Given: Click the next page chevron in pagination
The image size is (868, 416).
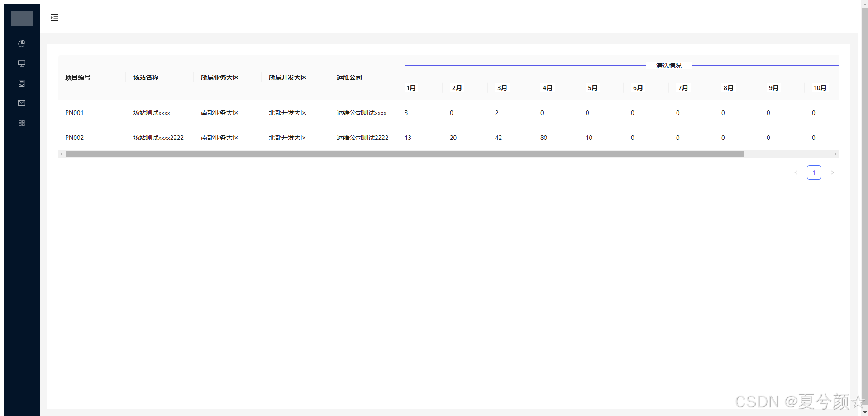Looking at the screenshot, I should click(x=833, y=172).
